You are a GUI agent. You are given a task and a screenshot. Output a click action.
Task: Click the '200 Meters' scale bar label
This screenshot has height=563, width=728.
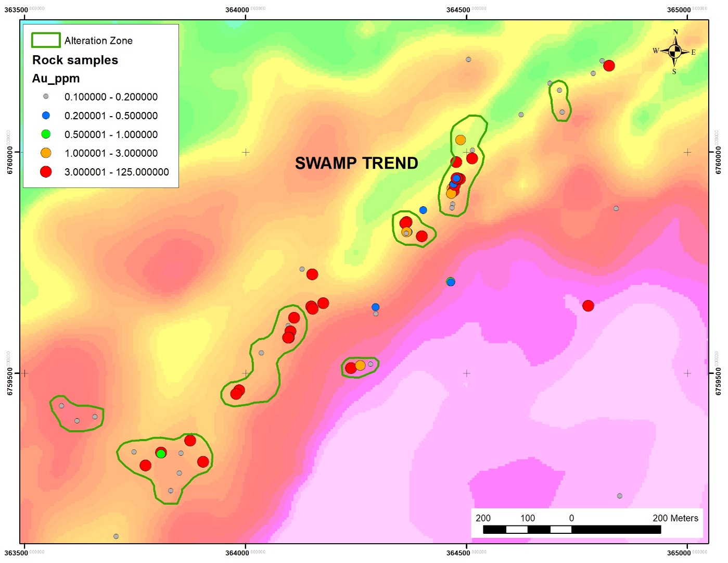click(x=675, y=518)
